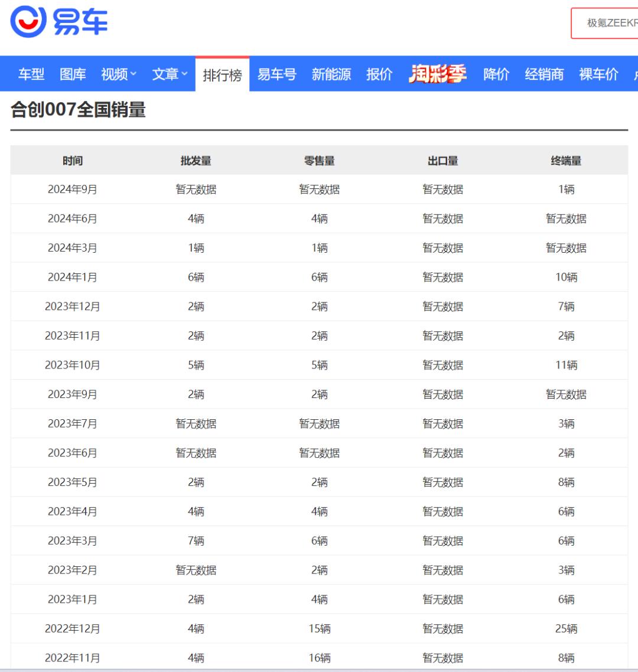The width and height of the screenshot is (638, 672).
Task: Open the 车型 navigation menu
Action: tap(31, 74)
